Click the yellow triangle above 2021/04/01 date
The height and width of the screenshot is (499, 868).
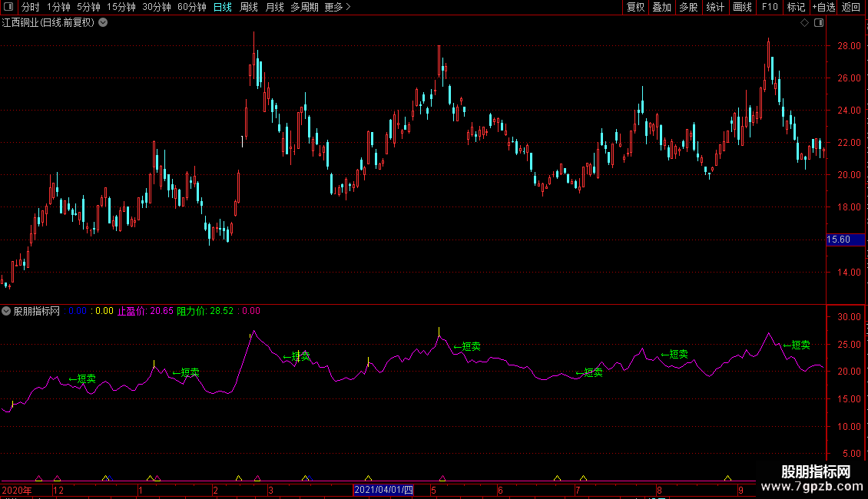368,478
